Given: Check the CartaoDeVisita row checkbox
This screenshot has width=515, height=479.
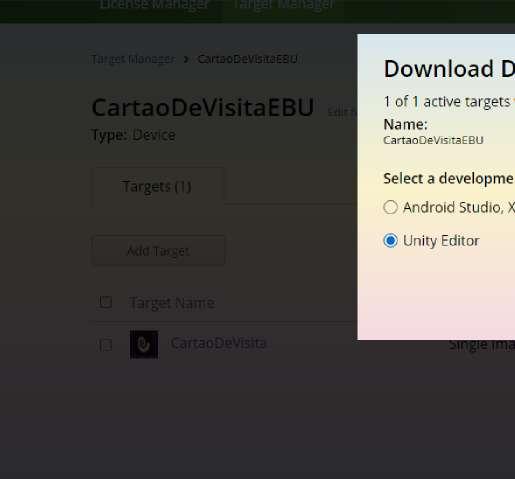Looking at the screenshot, I should click(x=106, y=345).
